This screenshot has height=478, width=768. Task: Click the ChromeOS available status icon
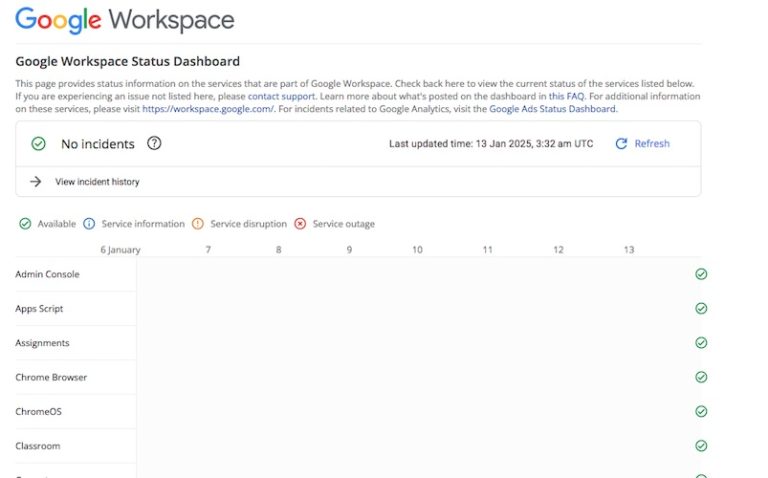point(701,411)
